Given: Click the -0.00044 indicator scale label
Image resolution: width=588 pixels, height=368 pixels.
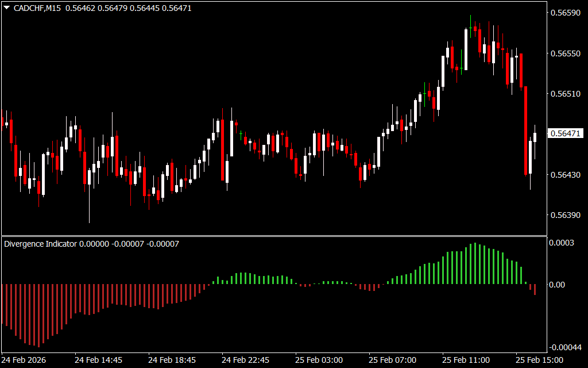Looking at the screenshot, I should (565, 347).
